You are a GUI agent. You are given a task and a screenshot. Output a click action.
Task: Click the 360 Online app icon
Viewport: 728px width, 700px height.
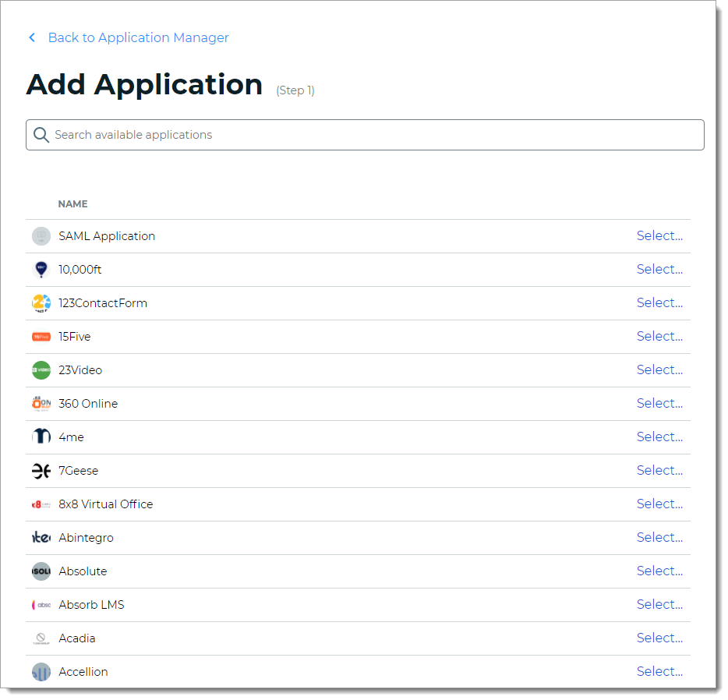pyautogui.click(x=41, y=403)
